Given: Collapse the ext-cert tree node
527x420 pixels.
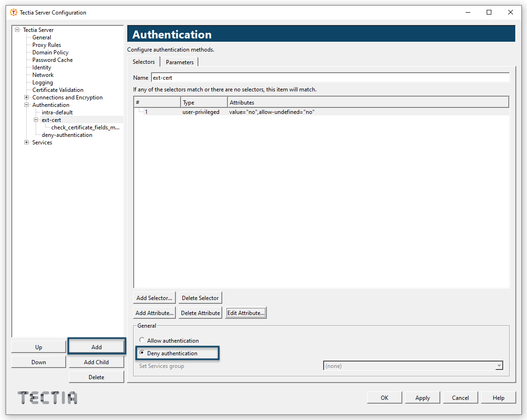Looking at the screenshot, I should [36, 120].
